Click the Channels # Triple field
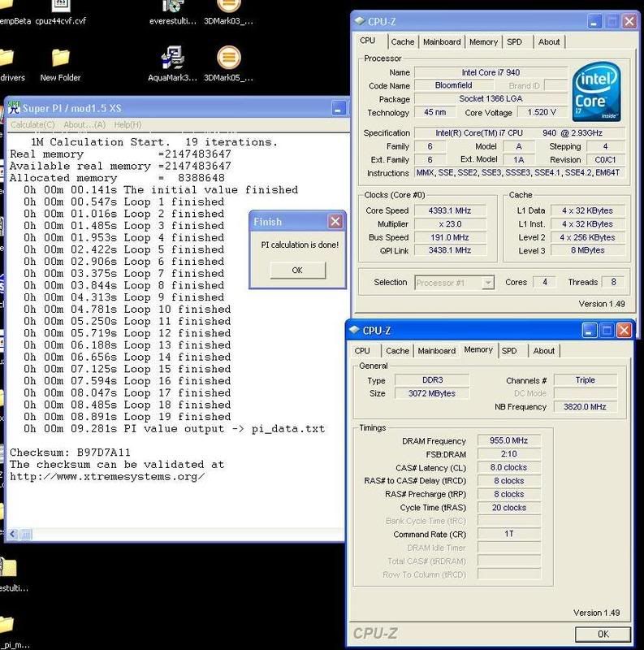 click(x=586, y=379)
